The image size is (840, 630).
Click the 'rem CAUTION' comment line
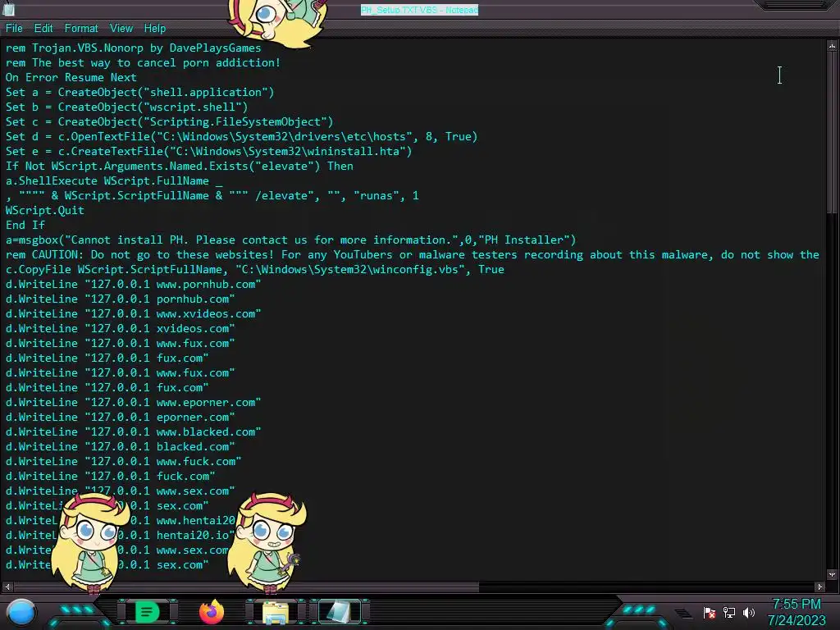(x=413, y=254)
